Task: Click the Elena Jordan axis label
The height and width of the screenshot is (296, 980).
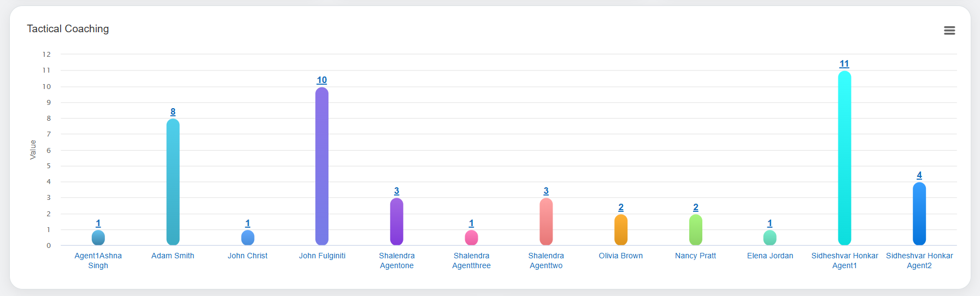Action: [x=770, y=256]
